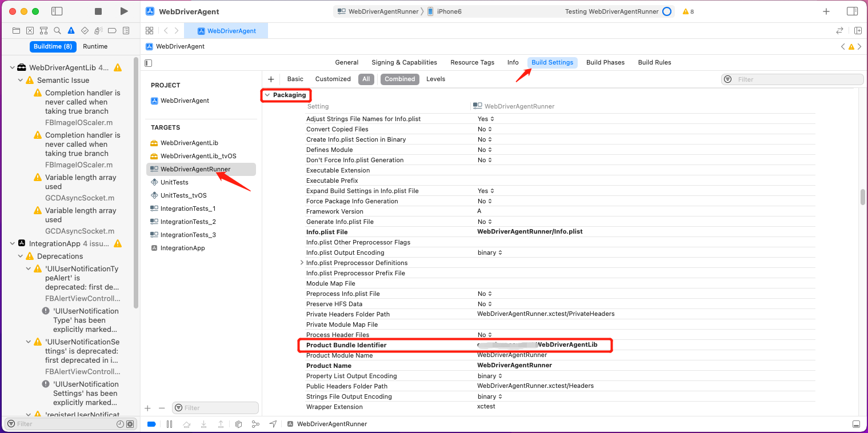Expand Info.plist Preprocessor Definitions row
The image size is (868, 433).
click(x=302, y=263)
